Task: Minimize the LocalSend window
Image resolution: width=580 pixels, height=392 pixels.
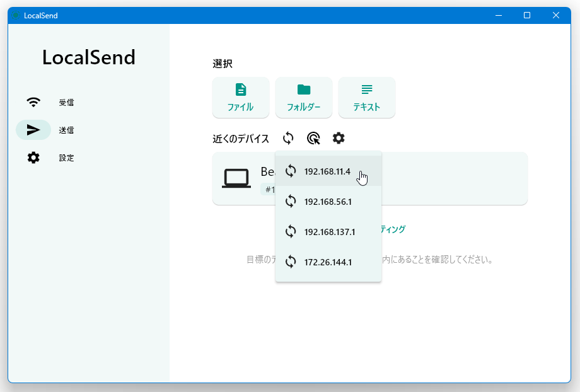Action: click(499, 15)
